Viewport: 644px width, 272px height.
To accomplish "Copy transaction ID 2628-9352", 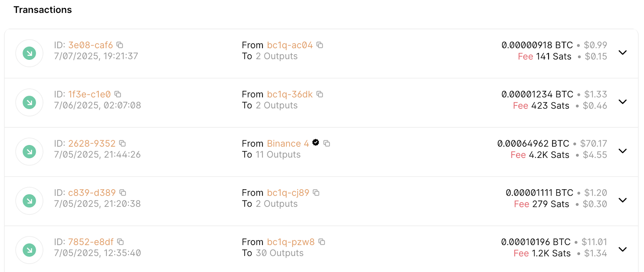I will tap(122, 143).
